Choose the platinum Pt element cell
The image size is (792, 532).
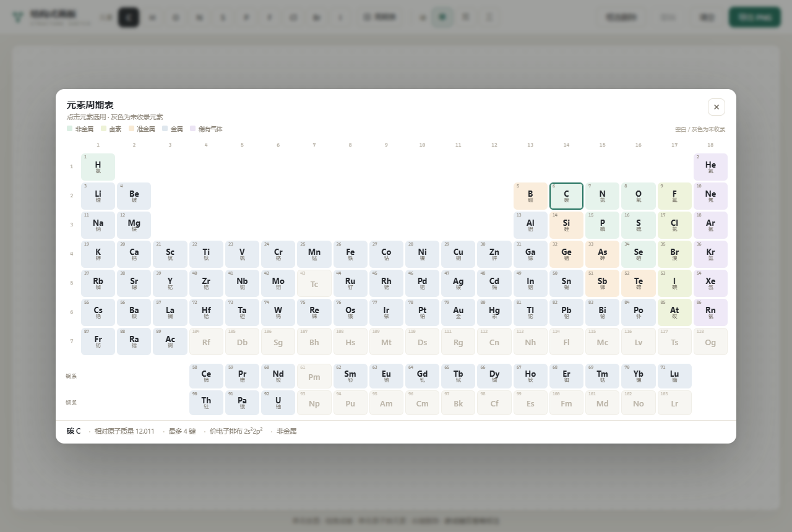tap(422, 312)
